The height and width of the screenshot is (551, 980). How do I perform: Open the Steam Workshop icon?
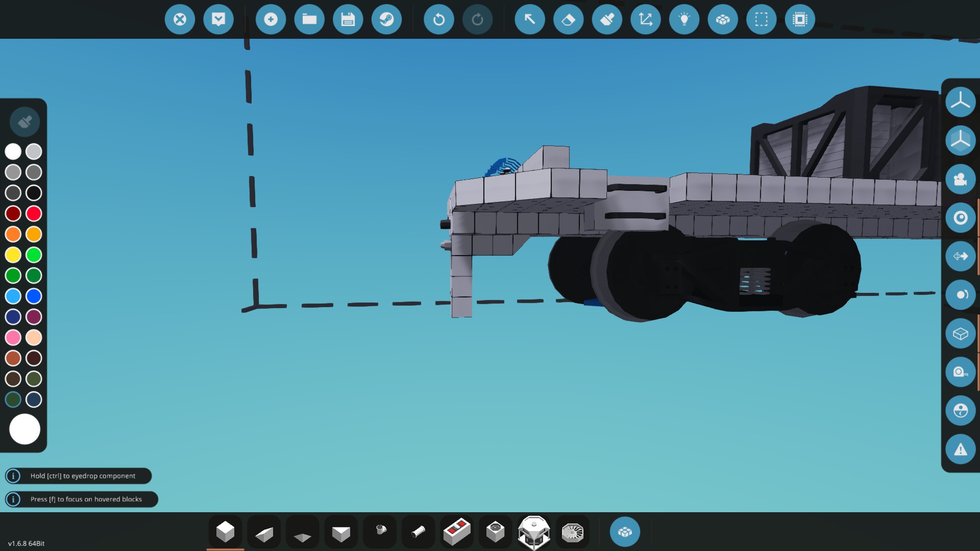tap(386, 19)
